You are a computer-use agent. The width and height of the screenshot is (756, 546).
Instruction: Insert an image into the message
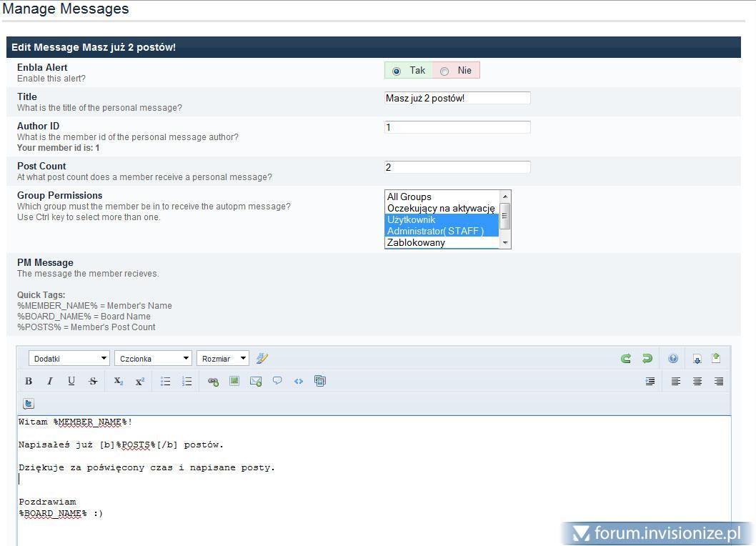click(234, 382)
